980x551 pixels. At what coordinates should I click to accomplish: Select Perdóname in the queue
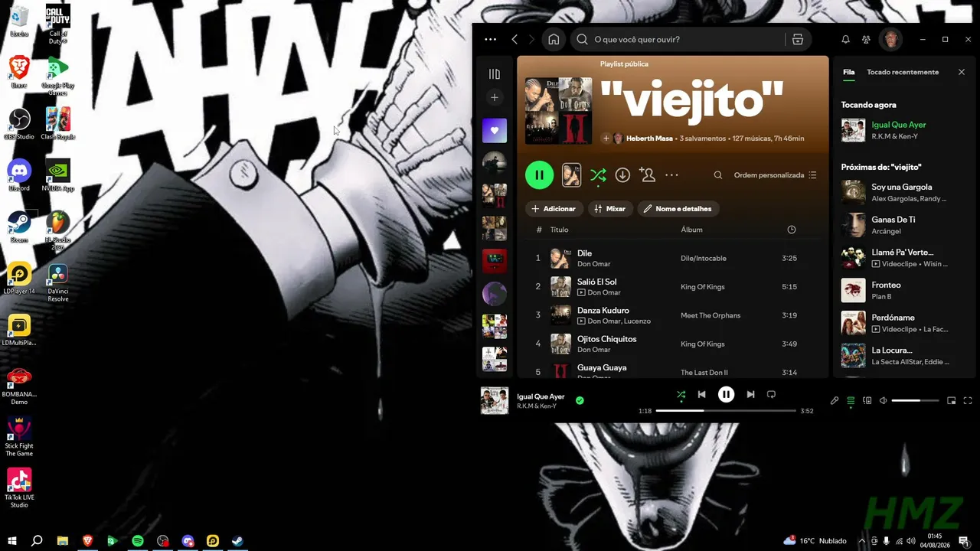coord(903,323)
